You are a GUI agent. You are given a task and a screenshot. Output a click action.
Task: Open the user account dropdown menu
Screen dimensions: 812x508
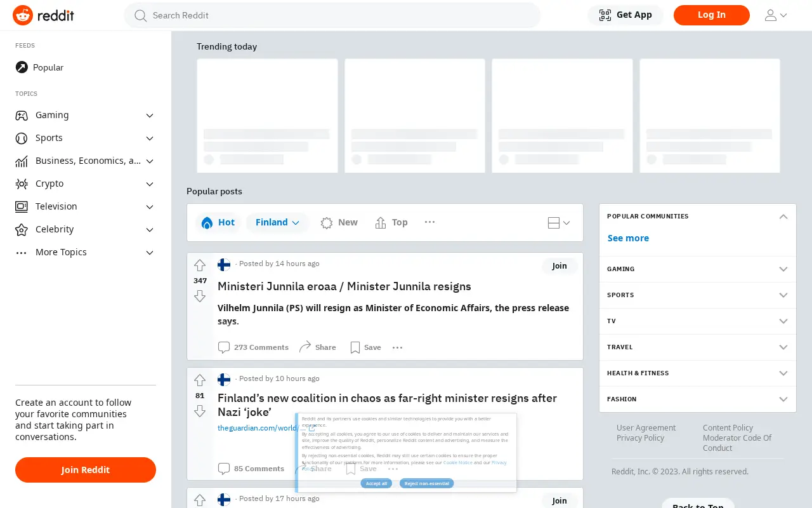click(775, 15)
